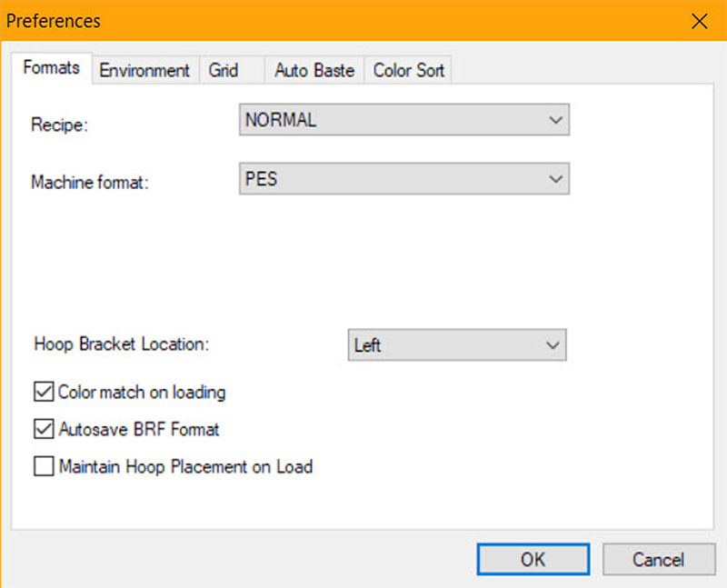The height and width of the screenshot is (588, 727).
Task: Click the Recipe dropdown's chevron arrow
Action: pyautogui.click(x=556, y=120)
